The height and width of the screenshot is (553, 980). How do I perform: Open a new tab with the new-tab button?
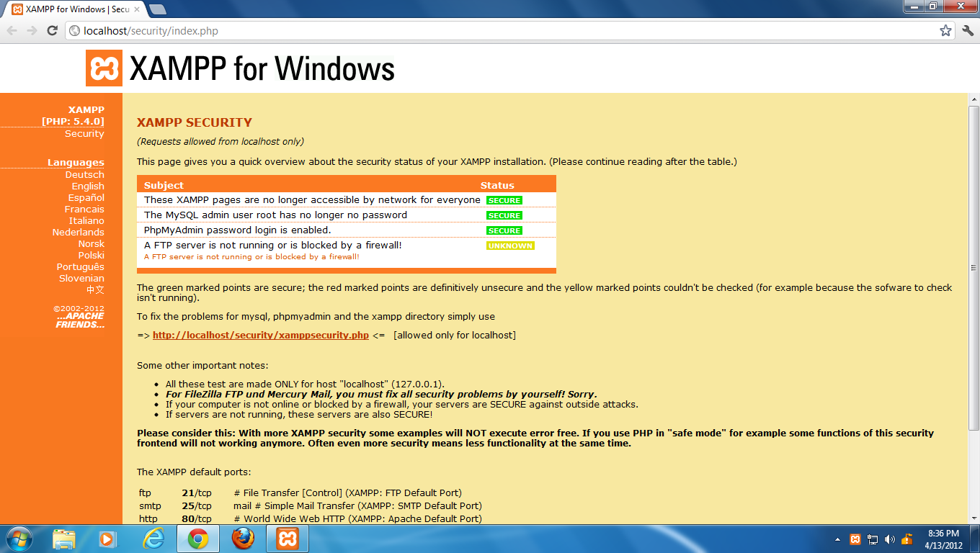click(157, 9)
